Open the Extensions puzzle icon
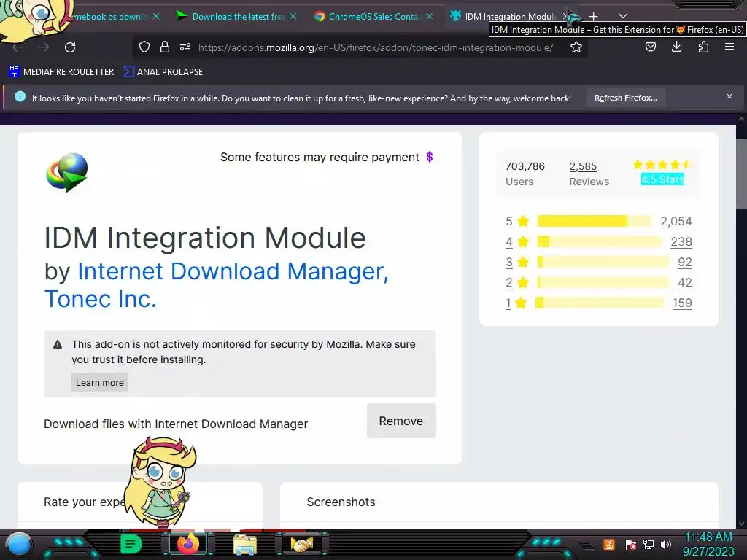 click(x=703, y=47)
